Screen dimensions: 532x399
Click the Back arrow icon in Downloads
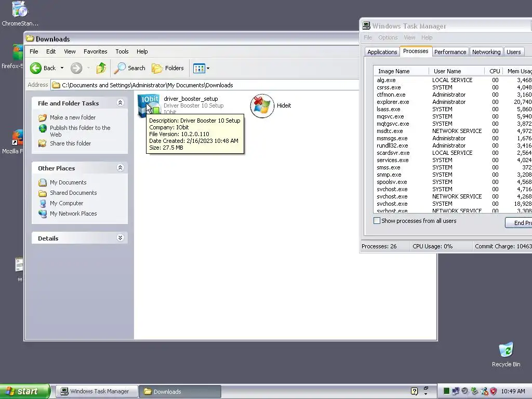coord(35,68)
